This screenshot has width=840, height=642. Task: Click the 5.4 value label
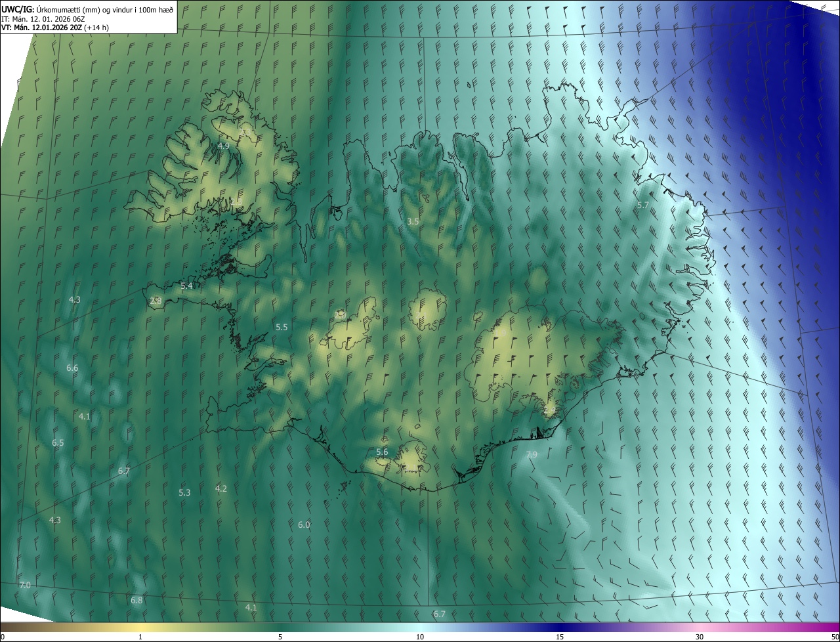coord(187,286)
